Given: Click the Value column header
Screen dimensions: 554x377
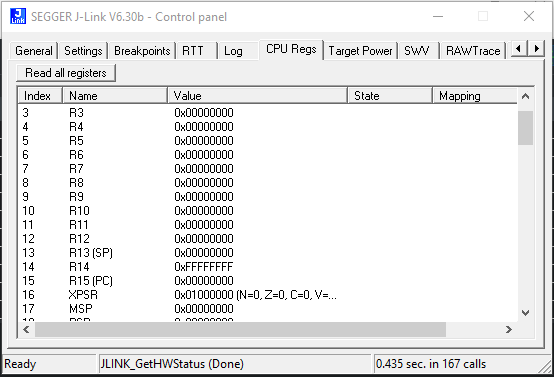Looking at the screenshot, I should [x=258, y=96].
